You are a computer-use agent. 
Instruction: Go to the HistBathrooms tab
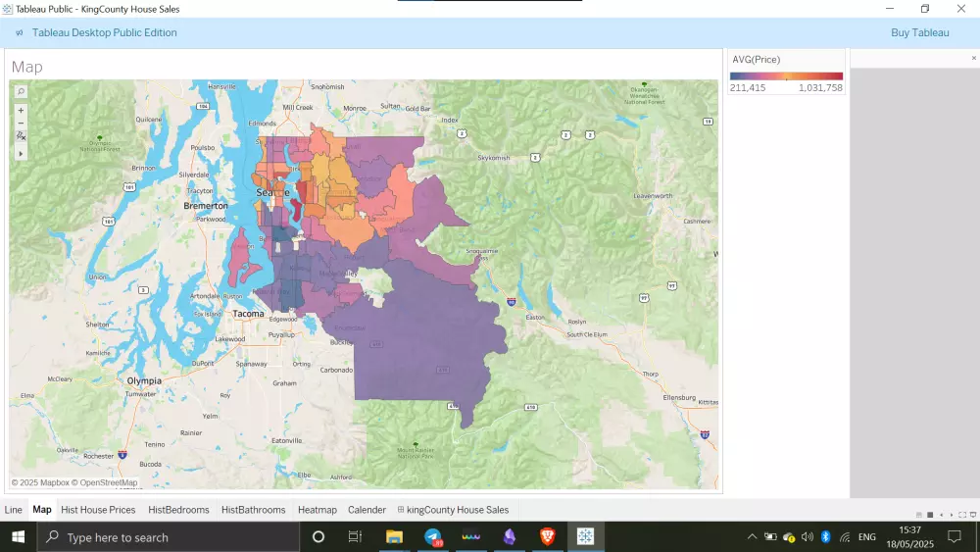click(253, 510)
